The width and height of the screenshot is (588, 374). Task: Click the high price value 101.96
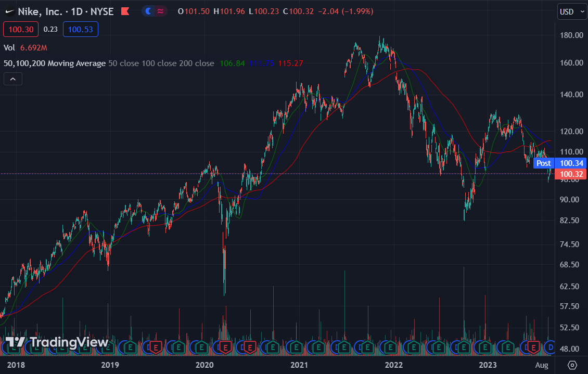pos(233,11)
